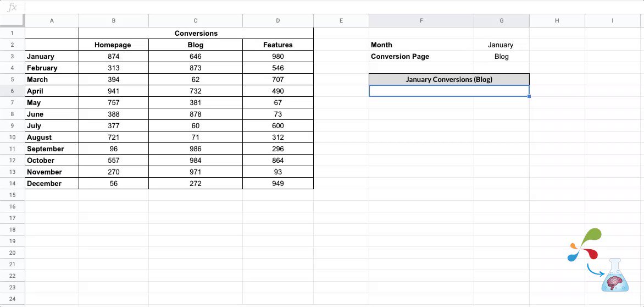
Task: Select the January row label cell
Action: point(52,56)
